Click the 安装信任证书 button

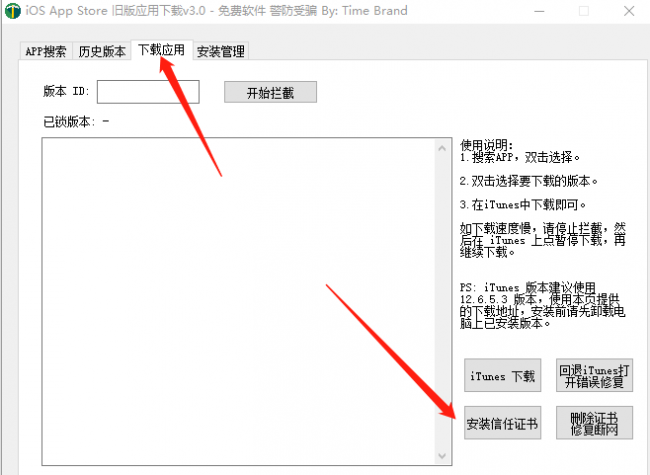click(x=502, y=423)
